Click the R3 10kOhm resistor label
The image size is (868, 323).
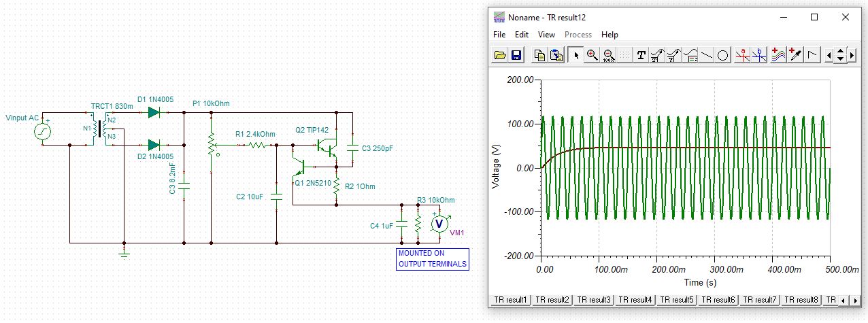coord(435,200)
